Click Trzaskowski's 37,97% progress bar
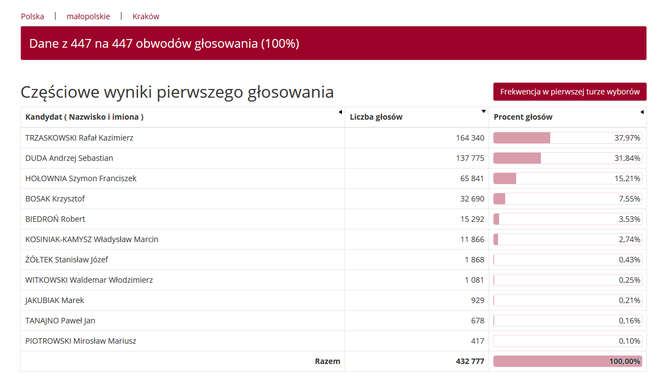664x381 pixels. pyautogui.click(x=567, y=138)
